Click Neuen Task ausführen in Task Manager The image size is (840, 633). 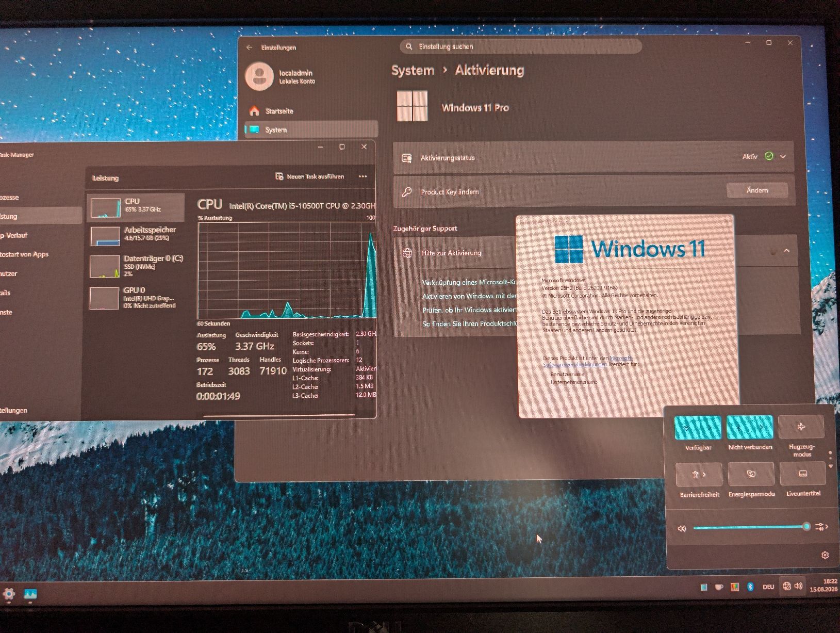click(x=309, y=176)
